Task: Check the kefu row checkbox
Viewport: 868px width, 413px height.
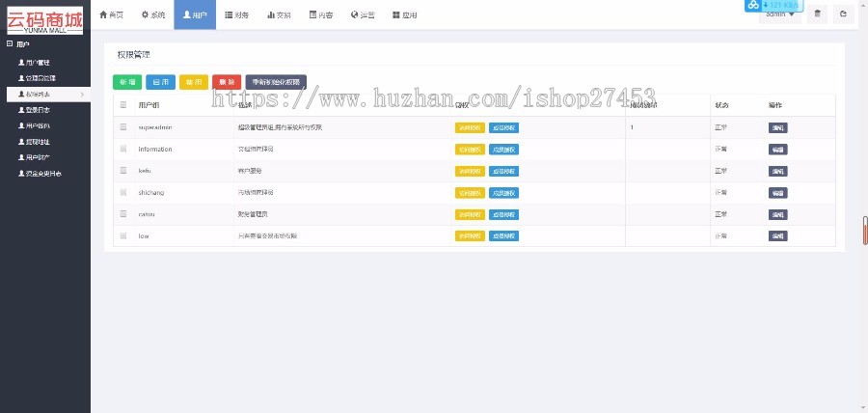Action: click(122, 171)
